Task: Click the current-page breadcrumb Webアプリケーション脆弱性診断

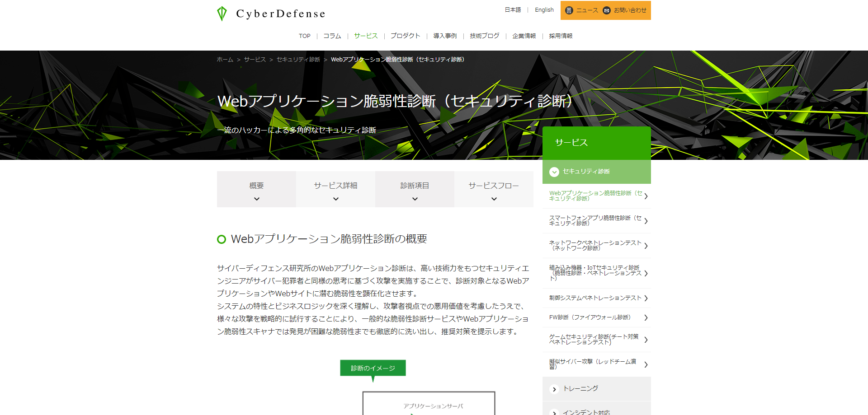Action: tap(397, 60)
